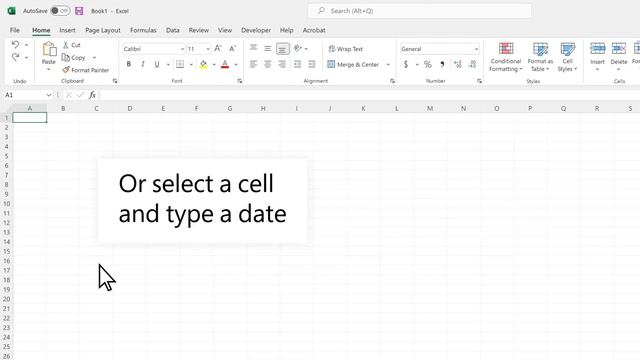Viewport: 640px width, 360px height.
Task: Switch to the Data tab
Action: (173, 30)
